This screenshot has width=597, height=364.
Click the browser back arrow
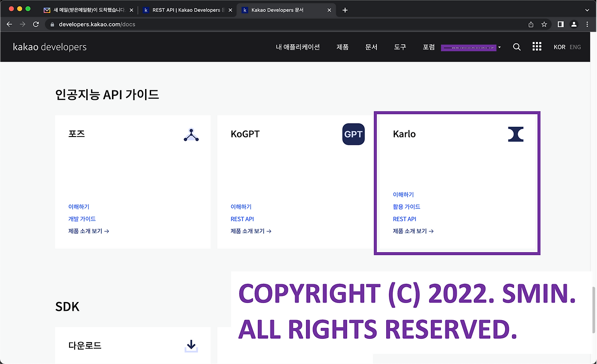[9, 24]
